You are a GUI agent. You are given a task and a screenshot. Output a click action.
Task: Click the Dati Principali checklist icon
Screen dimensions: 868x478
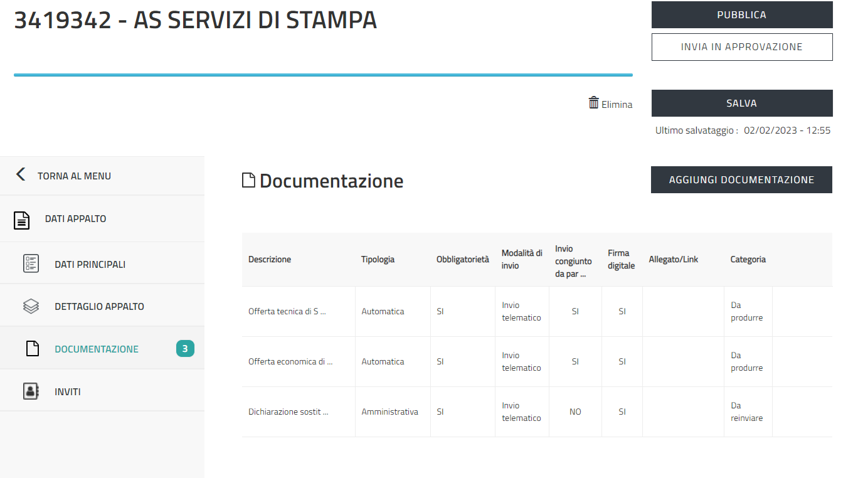[x=31, y=264]
